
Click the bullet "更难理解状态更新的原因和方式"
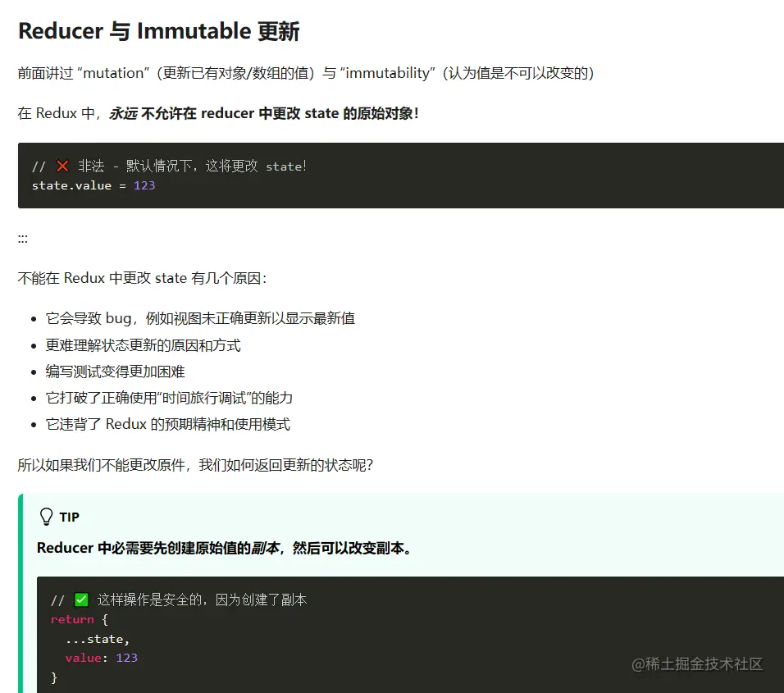(143, 345)
